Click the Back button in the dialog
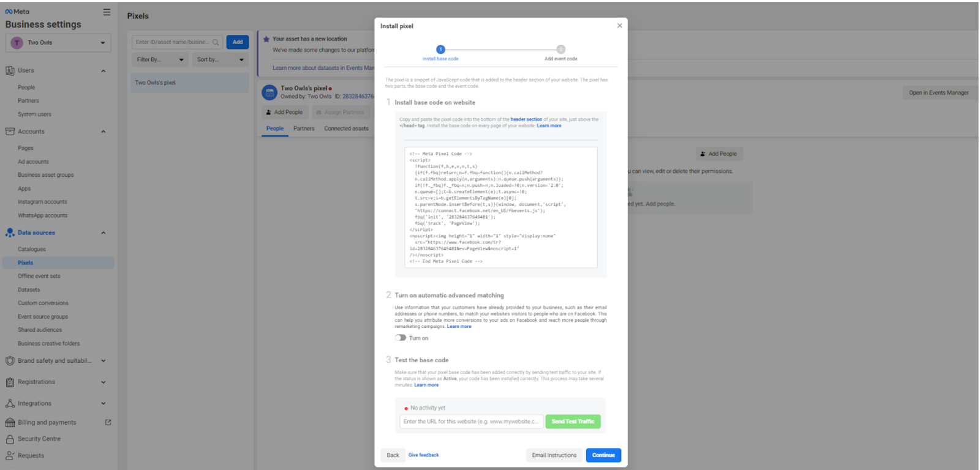980x470 pixels. point(393,455)
